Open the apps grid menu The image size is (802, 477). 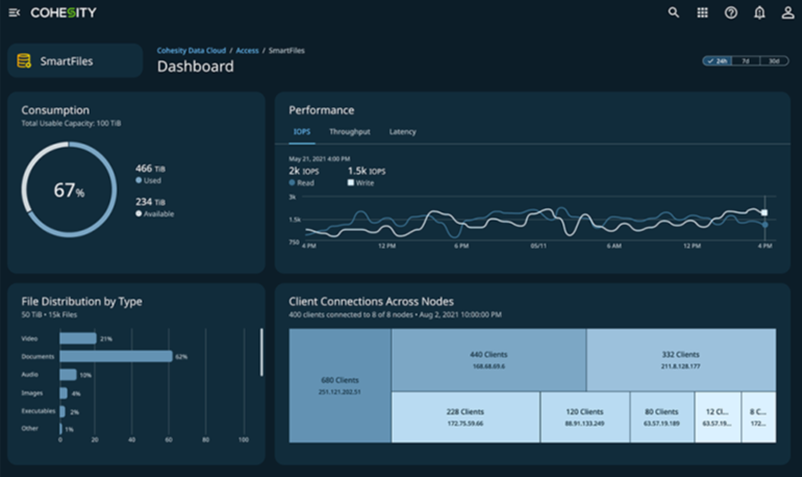(x=702, y=13)
